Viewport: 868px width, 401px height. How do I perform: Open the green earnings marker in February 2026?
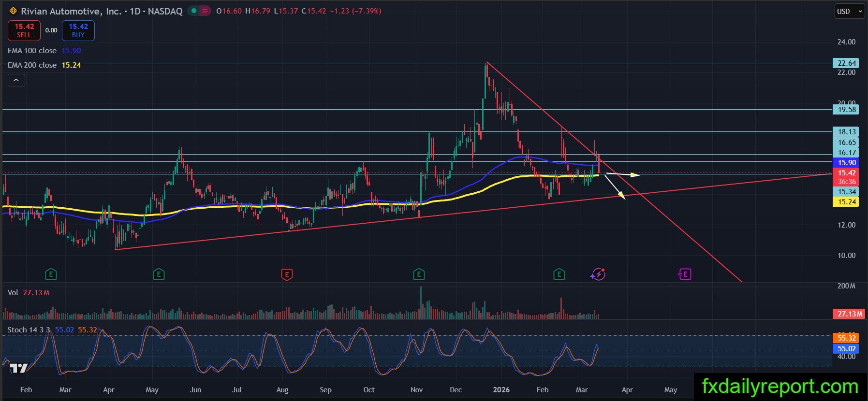(x=559, y=275)
